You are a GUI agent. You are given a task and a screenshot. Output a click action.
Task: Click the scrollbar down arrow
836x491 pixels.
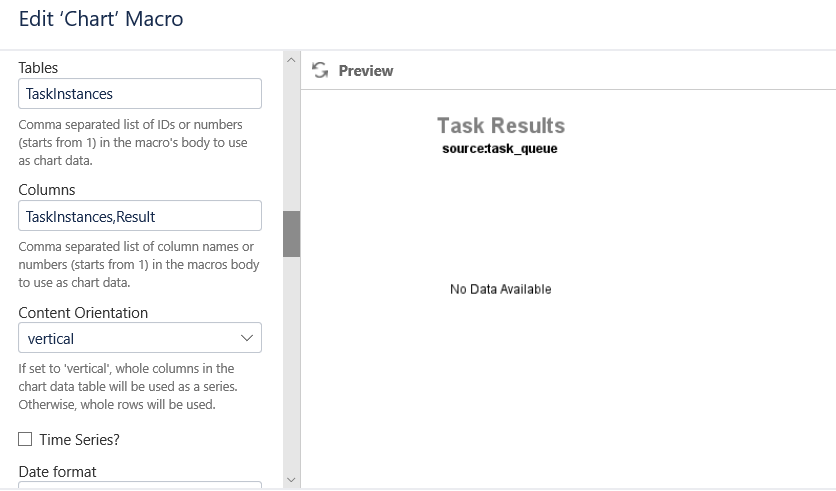pyautogui.click(x=291, y=480)
